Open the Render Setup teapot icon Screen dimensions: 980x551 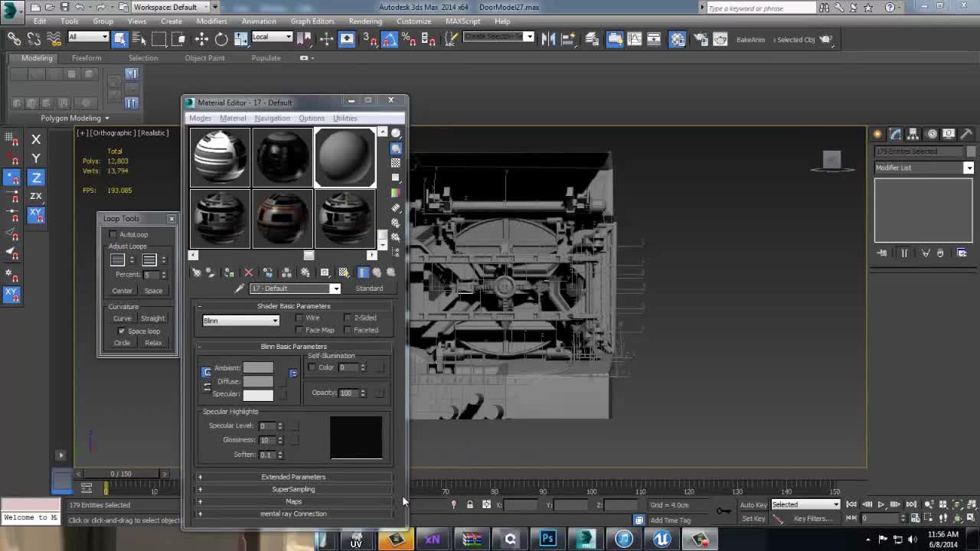pyautogui.click(x=701, y=39)
